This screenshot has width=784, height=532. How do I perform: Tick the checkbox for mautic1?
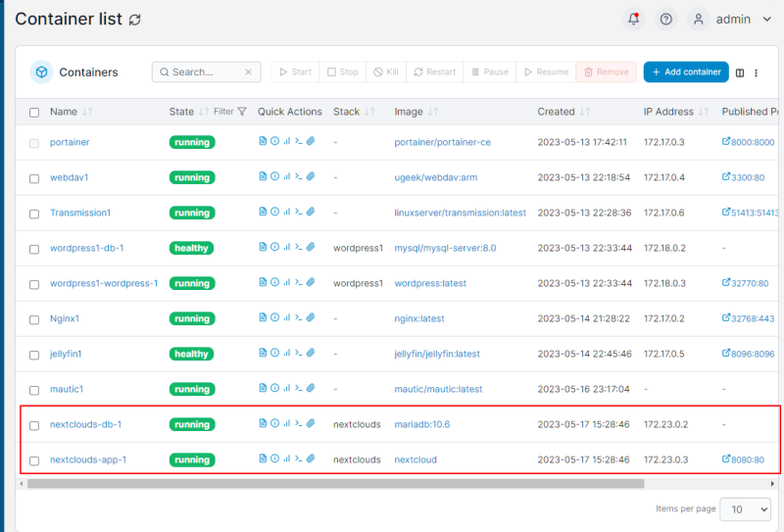point(34,391)
